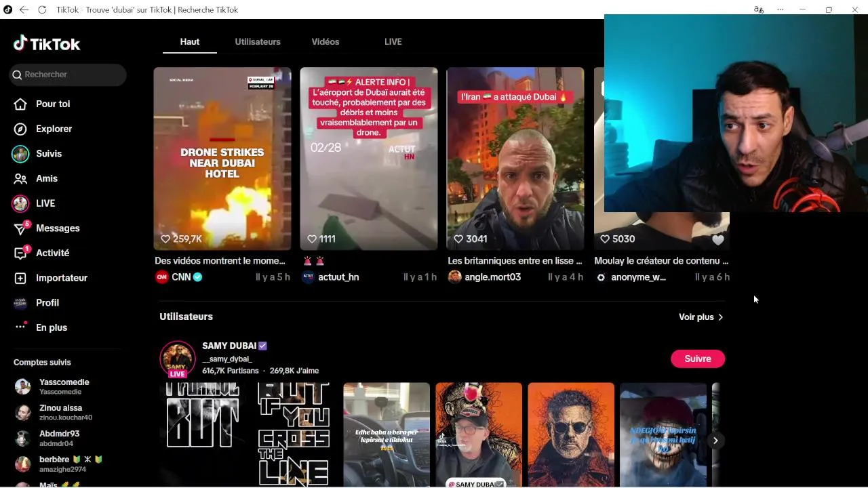The image size is (868, 488).
Task: Switch to the Haut tab
Action: [190, 41]
